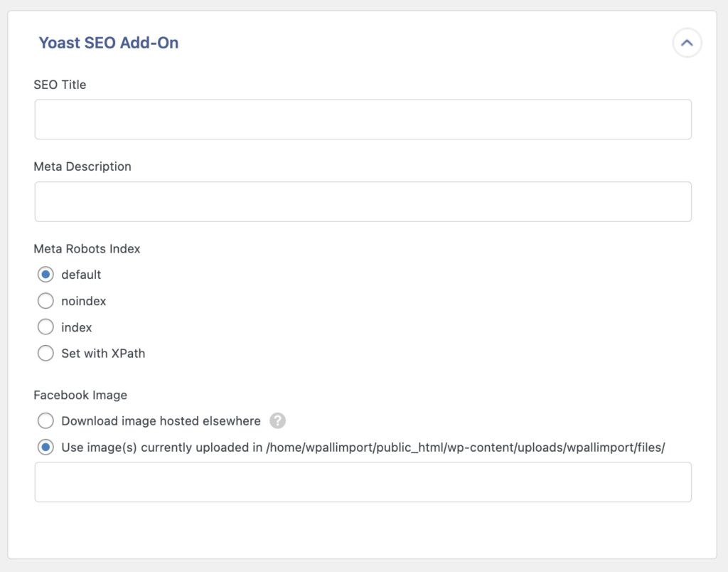The width and height of the screenshot is (728, 572).
Task: Click the Yoast SEO Add-On heading
Action: (x=108, y=43)
